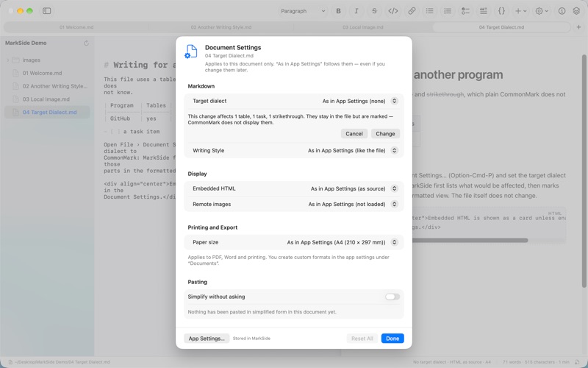The height and width of the screenshot is (368, 588).
Task: Select the 04 Target Dialect.md tab
Action: pos(501,27)
